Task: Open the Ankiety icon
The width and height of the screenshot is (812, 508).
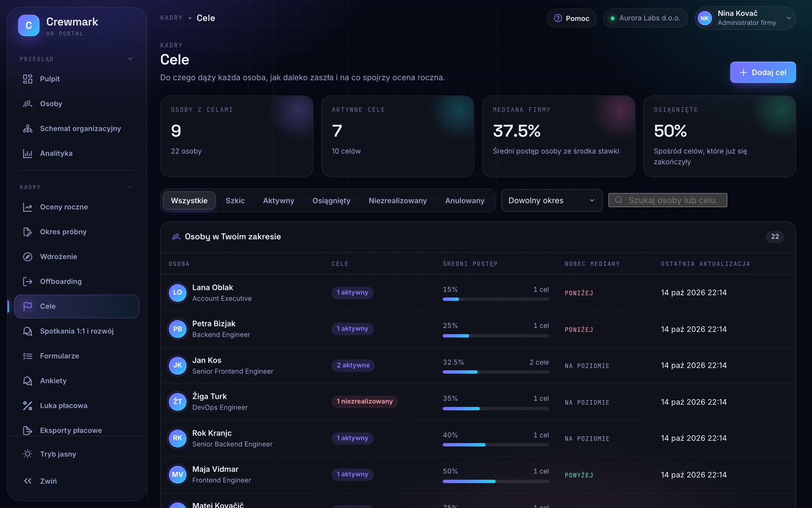Action: [27, 381]
